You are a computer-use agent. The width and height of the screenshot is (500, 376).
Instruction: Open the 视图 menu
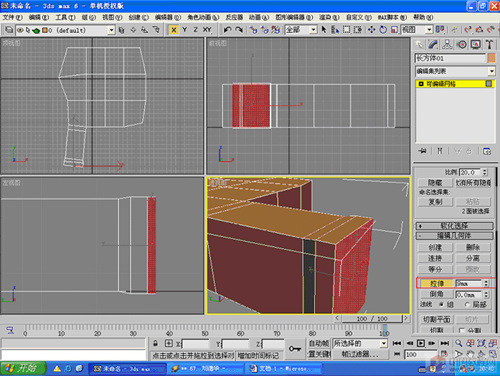click(x=112, y=17)
